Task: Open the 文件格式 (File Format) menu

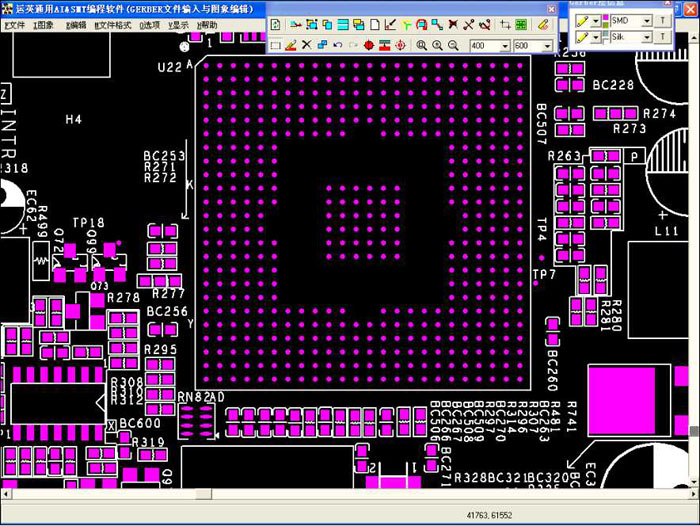Action: click(x=113, y=25)
